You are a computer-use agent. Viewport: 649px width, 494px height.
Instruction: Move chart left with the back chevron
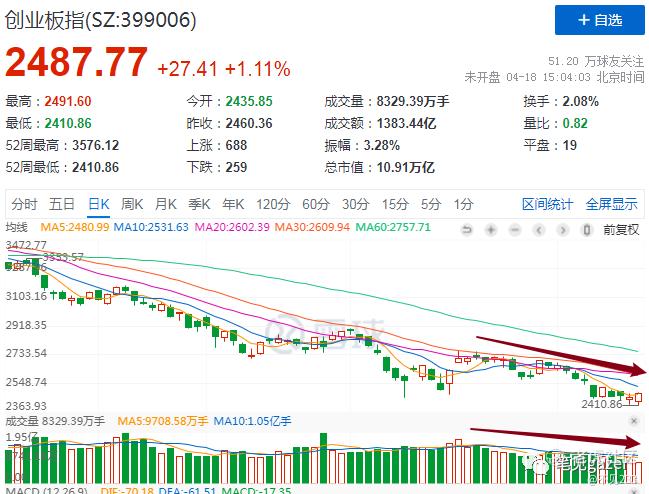pyautogui.click(x=539, y=230)
